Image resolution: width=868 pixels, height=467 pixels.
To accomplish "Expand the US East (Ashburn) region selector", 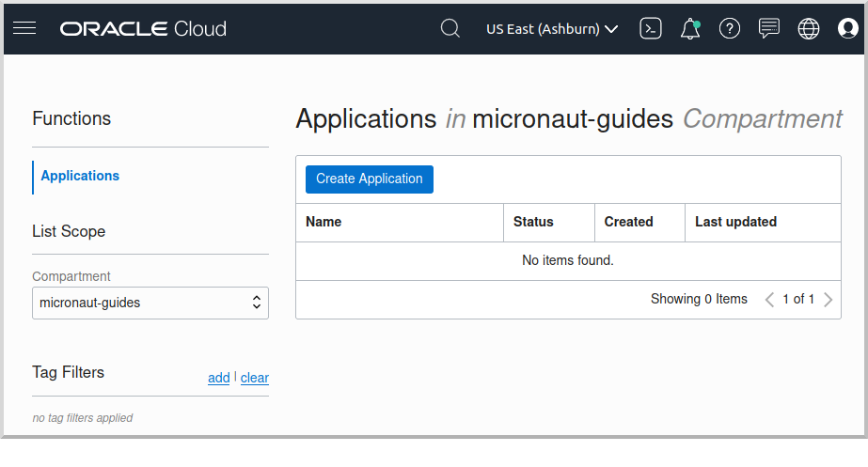I will pos(552,29).
